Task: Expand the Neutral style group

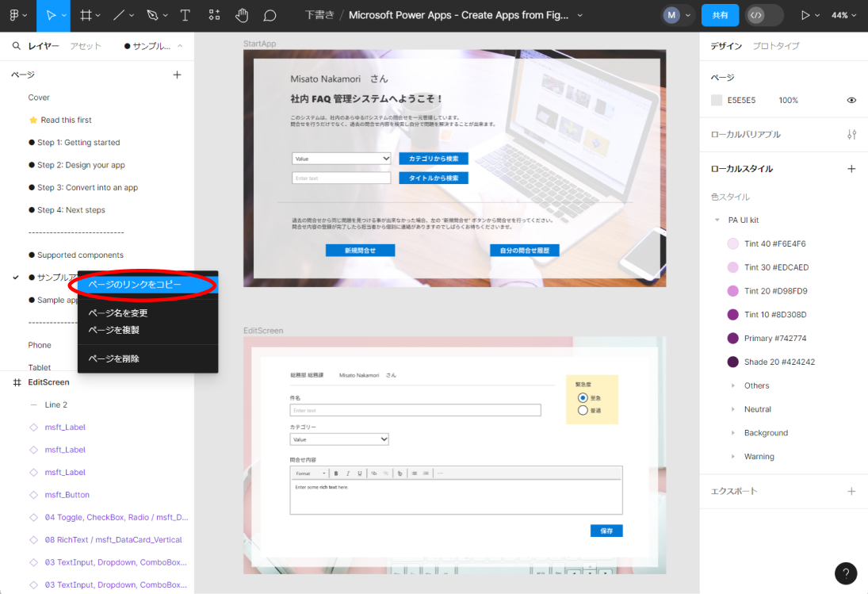Action: (733, 410)
